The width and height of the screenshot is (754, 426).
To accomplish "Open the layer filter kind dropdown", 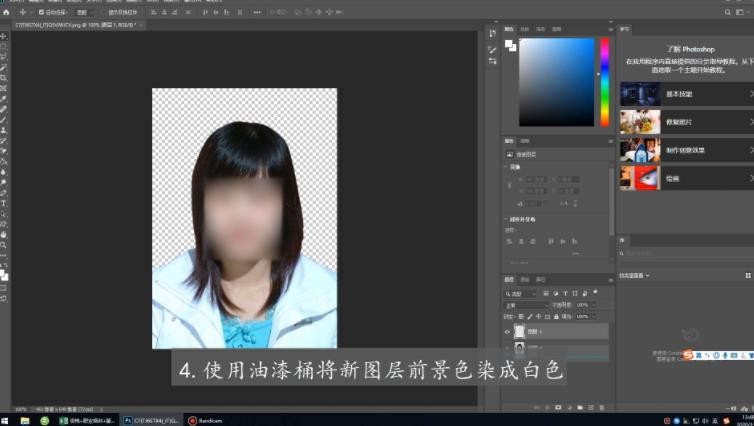I will [520, 293].
